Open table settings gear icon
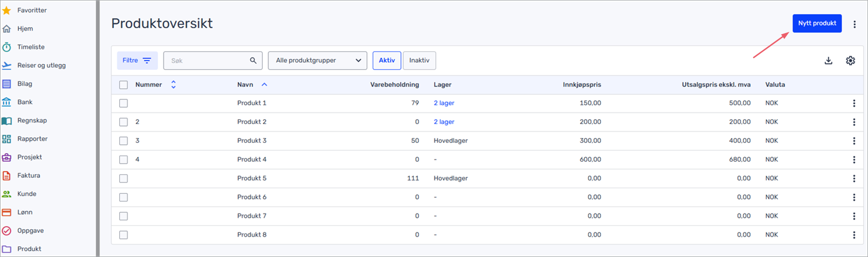This screenshot has height=257, width=868. 850,61
